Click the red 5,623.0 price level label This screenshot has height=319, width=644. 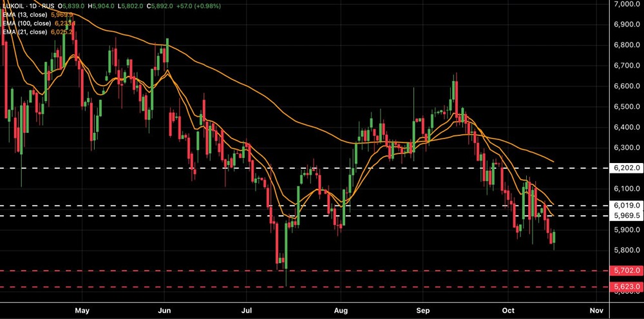pyautogui.click(x=626, y=287)
